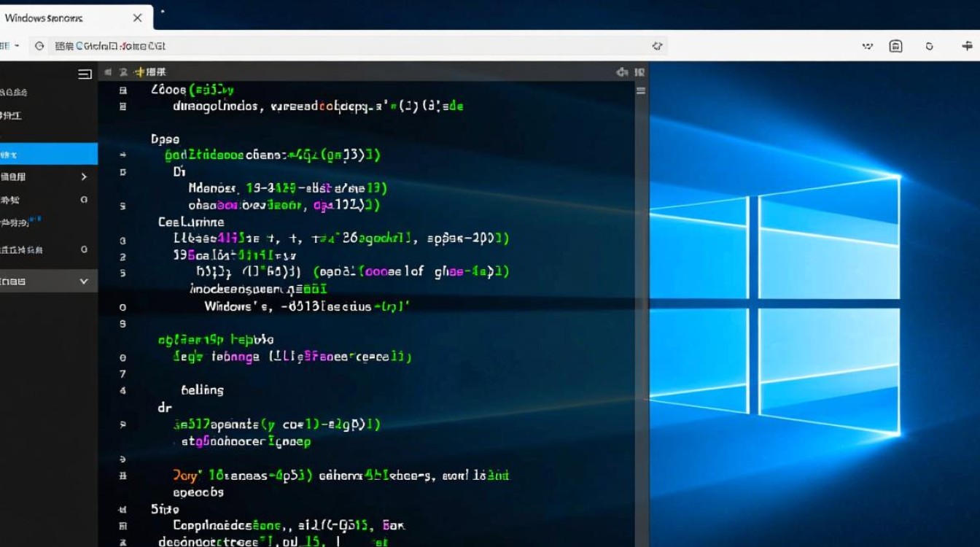Click the hamburger icon atop the left sidebar
This screenshot has height=547, width=980.
click(x=85, y=74)
